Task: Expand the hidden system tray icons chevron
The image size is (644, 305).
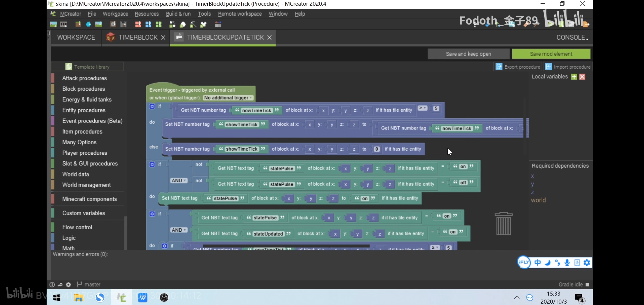Action: (x=517, y=297)
